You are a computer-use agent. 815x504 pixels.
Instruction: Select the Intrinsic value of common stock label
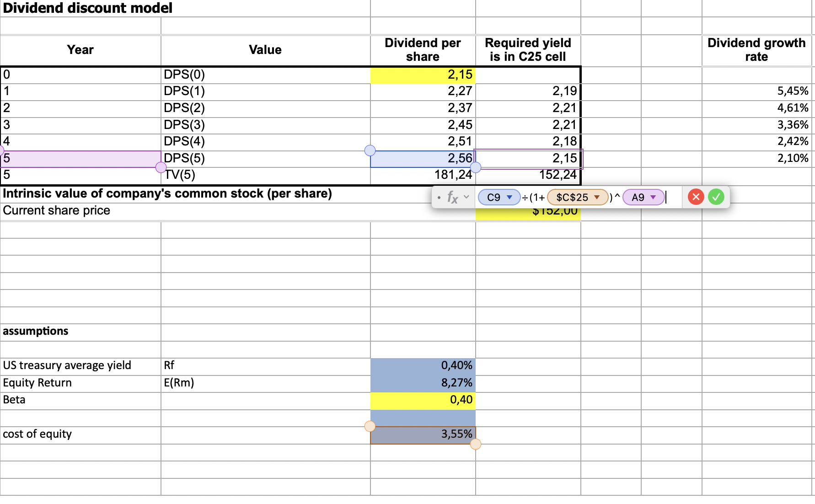pyautogui.click(x=167, y=194)
